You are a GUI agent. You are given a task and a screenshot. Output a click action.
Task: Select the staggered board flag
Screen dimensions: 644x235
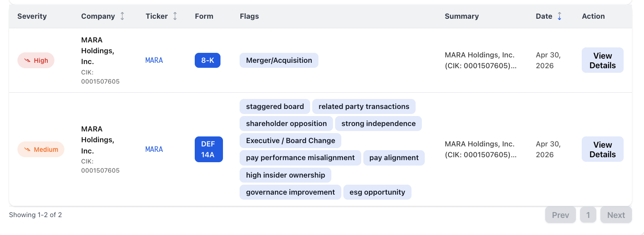[275, 106]
